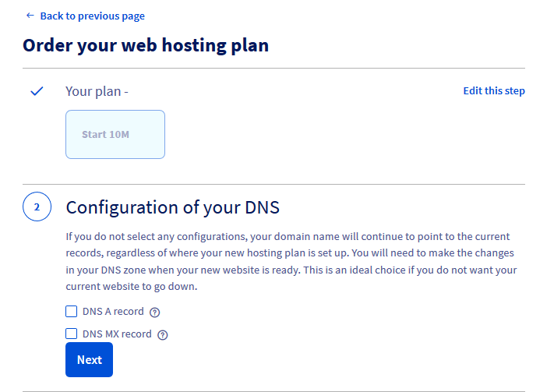
Task: Tick the DNS MX record checkbox
Action: (72, 334)
